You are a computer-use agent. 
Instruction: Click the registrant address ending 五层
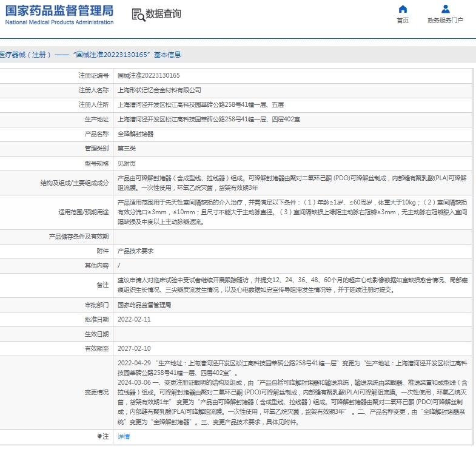coord(201,105)
